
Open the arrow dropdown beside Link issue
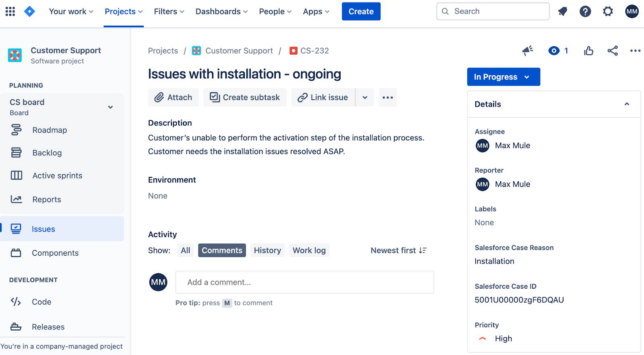[365, 97]
